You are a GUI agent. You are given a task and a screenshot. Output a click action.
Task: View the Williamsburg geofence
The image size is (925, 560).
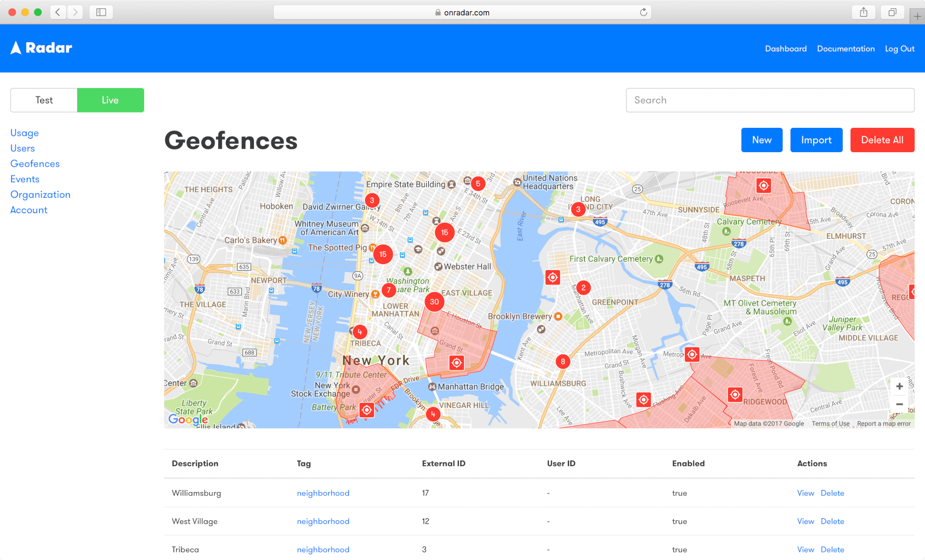tap(805, 493)
